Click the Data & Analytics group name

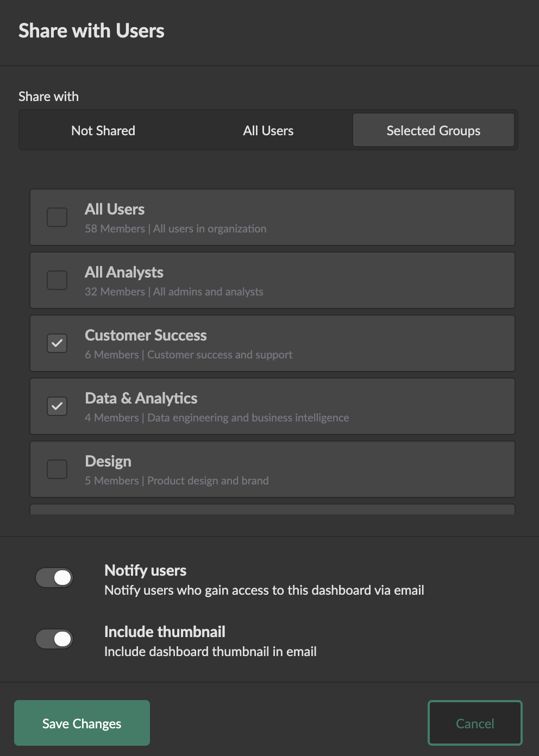[x=141, y=398]
